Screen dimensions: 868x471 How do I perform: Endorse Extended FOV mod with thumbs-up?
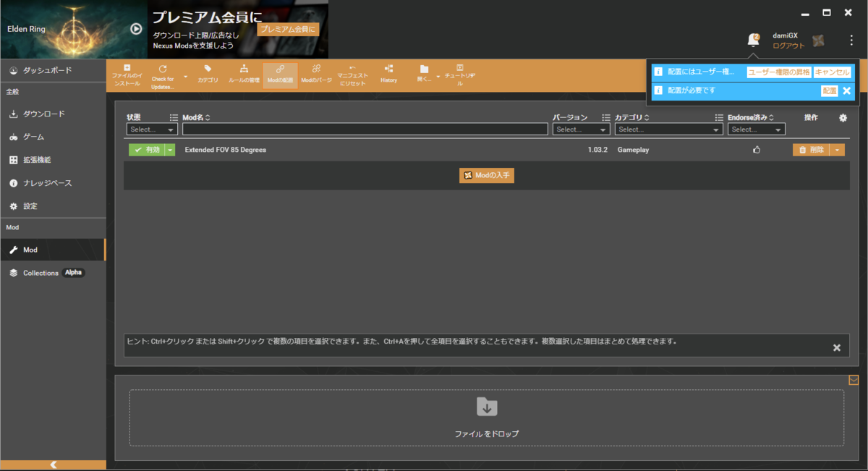click(x=757, y=150)
